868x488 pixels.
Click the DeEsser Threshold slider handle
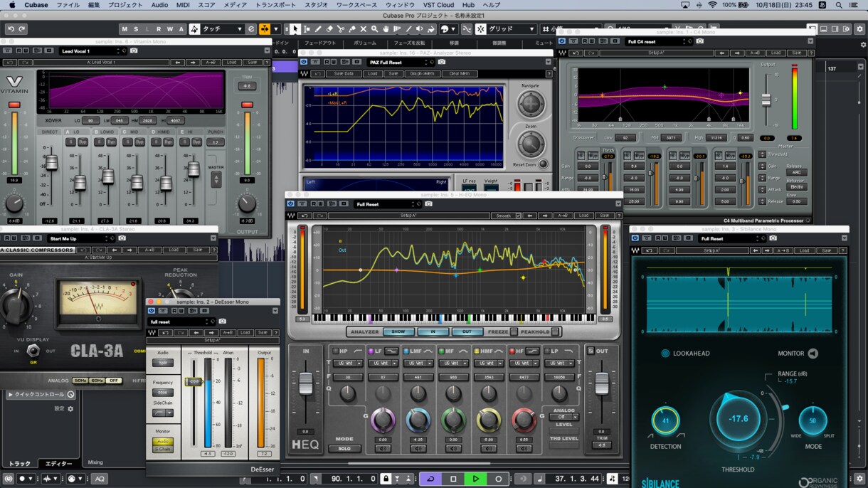[194, 381]
